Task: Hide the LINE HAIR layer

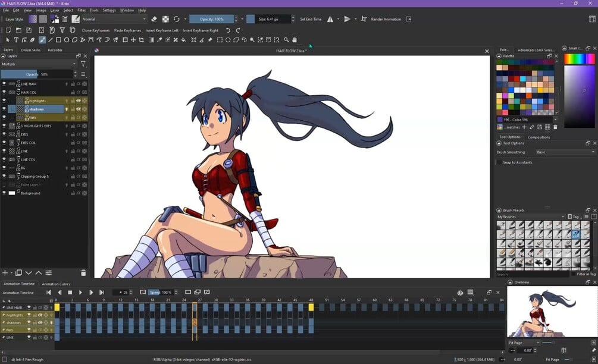Action: (4, 84)
